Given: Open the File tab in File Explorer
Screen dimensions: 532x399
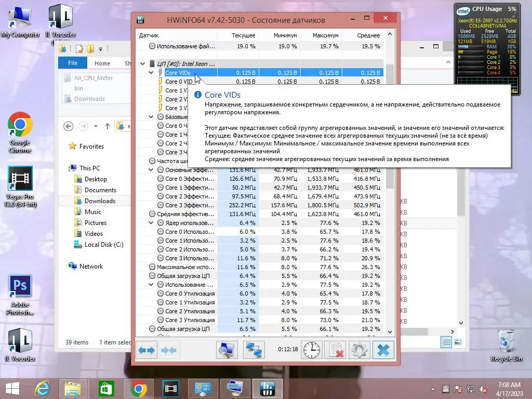Looking at the screenshot, I should tap(73, 63).
